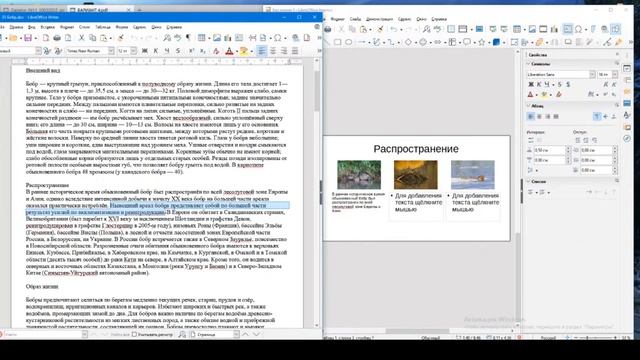Apply yellow highlighting color in Writer toolbar
Image resolution: width=640 pixels, height=360 pixels.
click(x=243, y=51)
